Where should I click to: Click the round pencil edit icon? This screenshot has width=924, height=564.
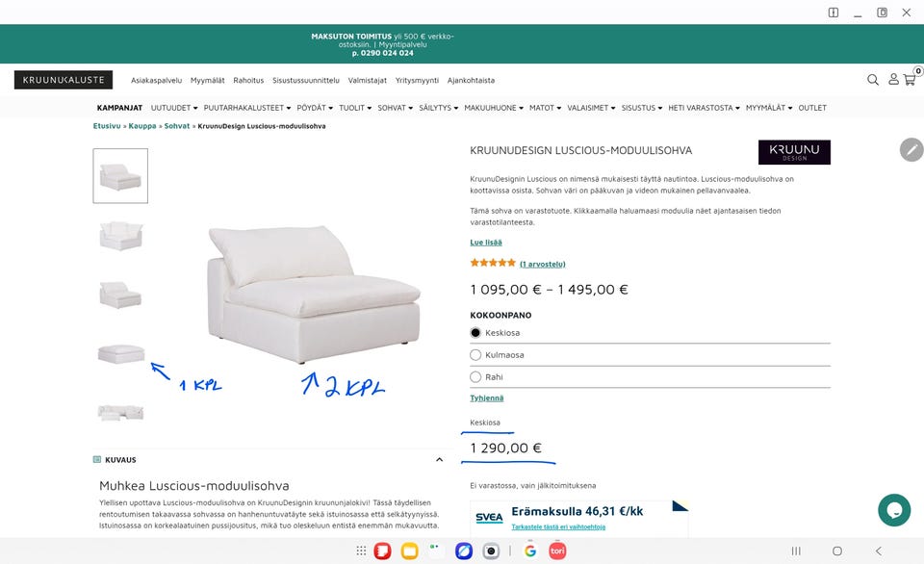coord(911,150)
